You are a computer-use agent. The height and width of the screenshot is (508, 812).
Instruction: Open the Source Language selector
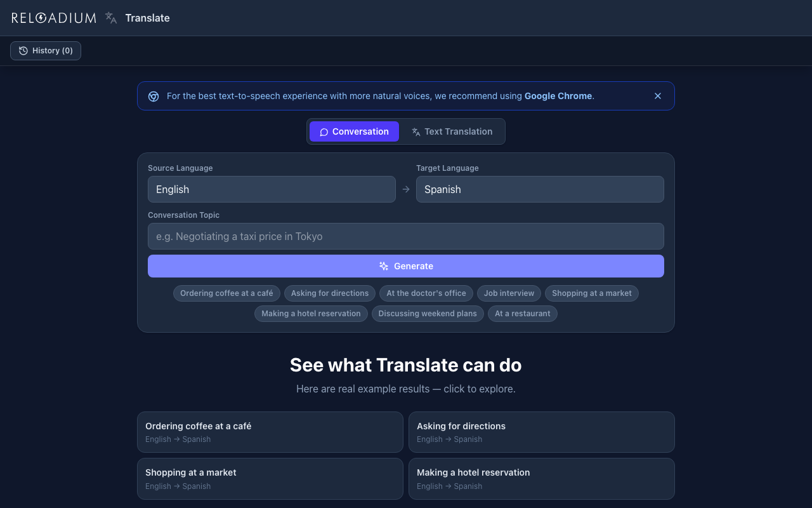pos(272,189)
